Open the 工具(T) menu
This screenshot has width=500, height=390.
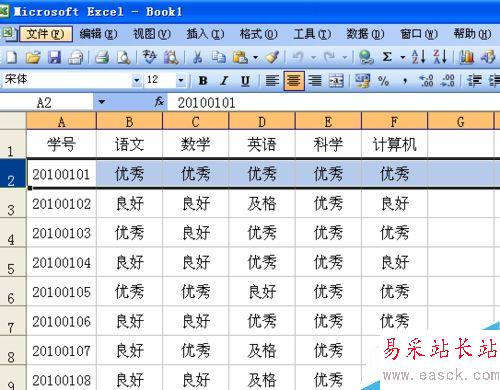coord(312,34)
